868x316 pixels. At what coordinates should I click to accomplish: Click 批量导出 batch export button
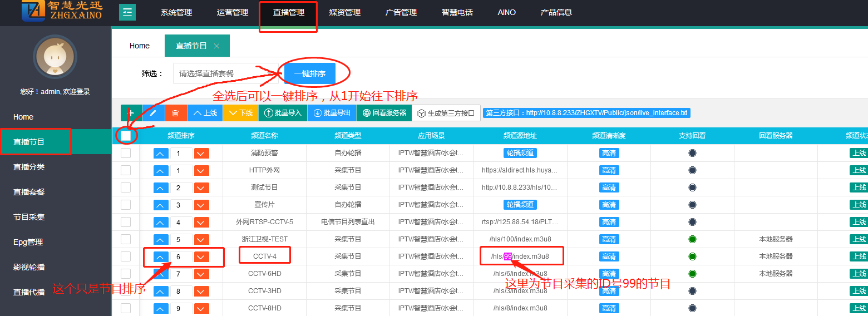[x=332, y=113]
